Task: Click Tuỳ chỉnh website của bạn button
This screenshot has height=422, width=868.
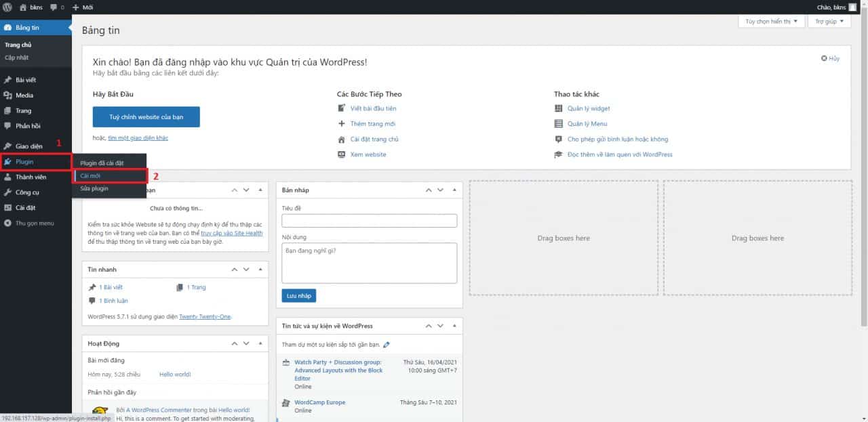Action: 146,117
